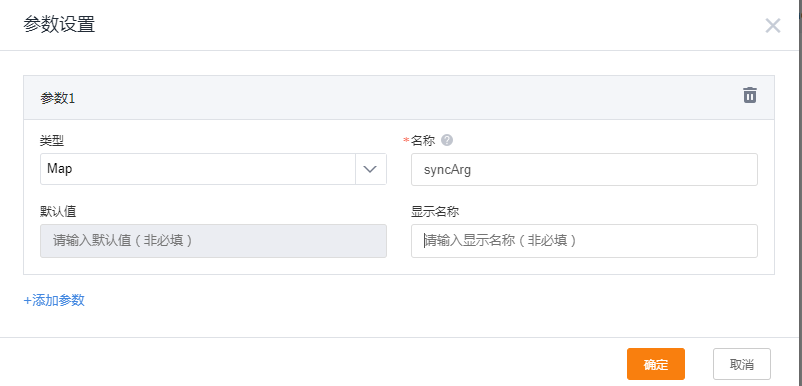Select the 参数1 header title
Image resolution: width=802 pixels, height=386 pixels.
[57, 99]
